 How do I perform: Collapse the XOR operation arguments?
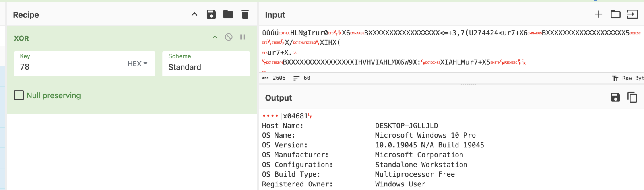click(215, 37)
